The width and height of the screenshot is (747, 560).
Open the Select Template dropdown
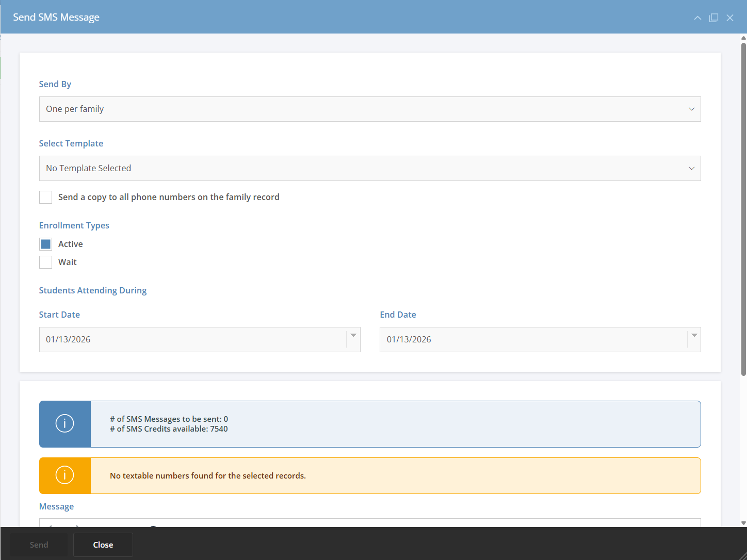tap(370, 168)
